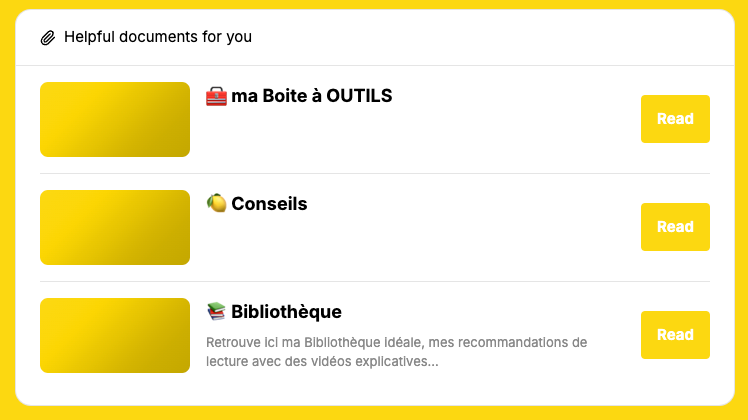Select the ma Boite à OUTILS title
The height and width of the screenshot is (420, 748).
click(312, 96)
